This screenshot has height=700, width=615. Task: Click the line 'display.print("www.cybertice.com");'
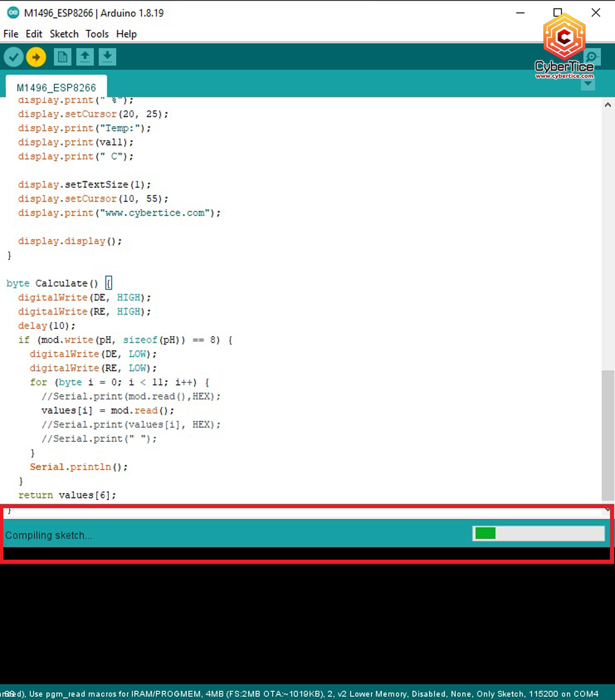pos(119,213)
